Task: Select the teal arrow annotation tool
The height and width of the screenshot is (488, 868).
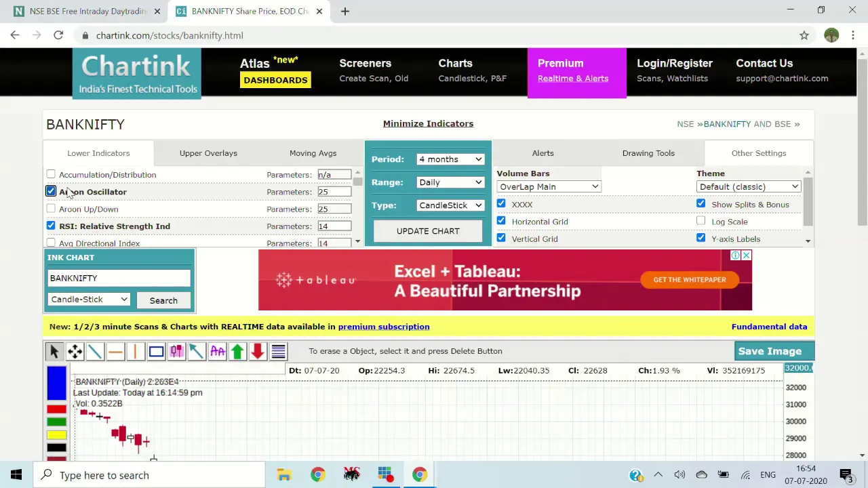Action: tap(197, 351)
